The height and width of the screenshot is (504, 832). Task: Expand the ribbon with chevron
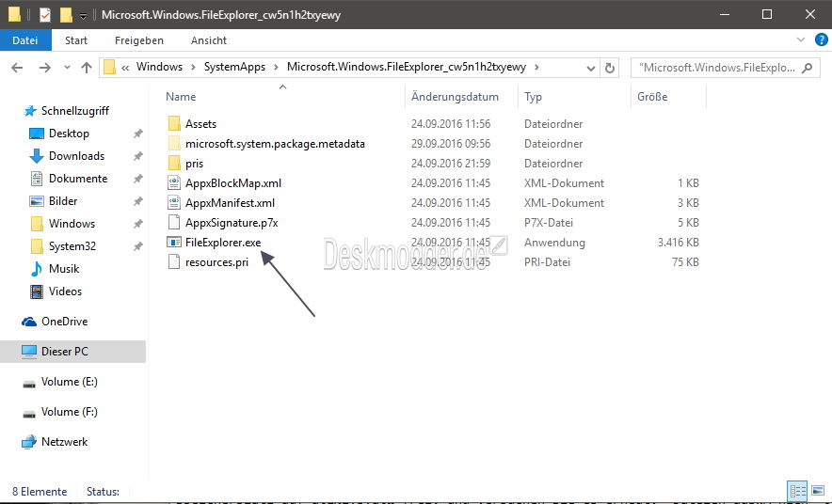tap(801, 39)
